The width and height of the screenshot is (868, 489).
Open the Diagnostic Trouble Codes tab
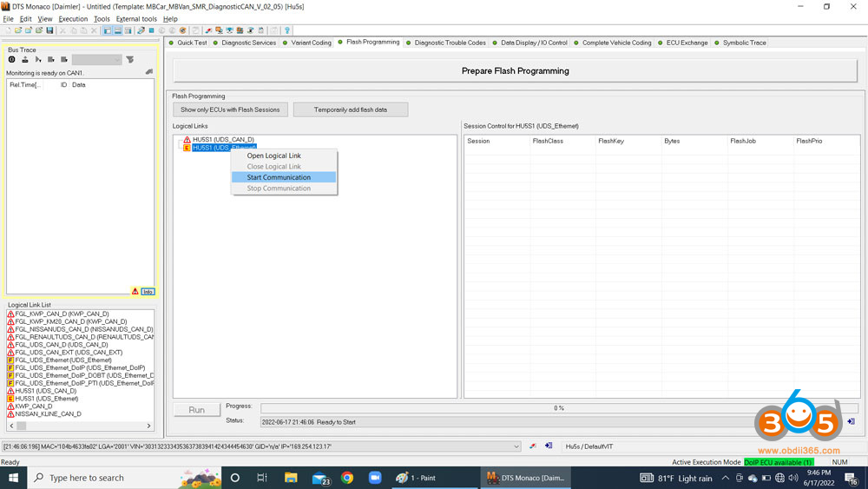click(x=450, y=43)
